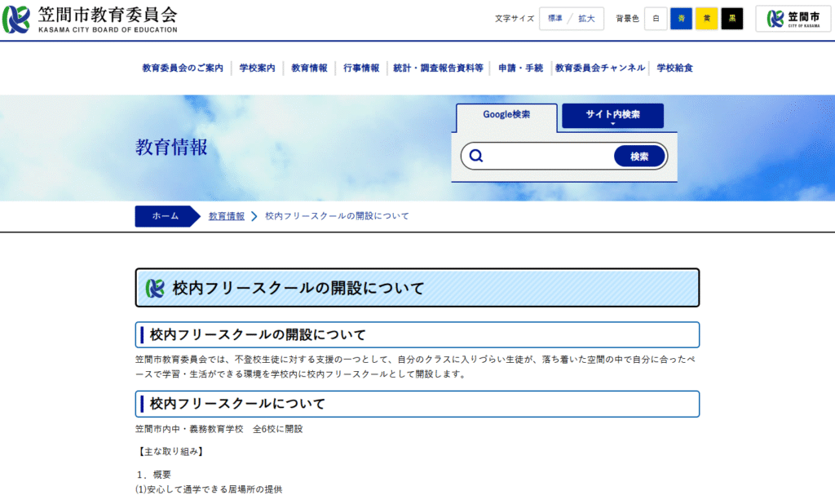Switch to the Google検索 tab
835x504 pixels.
[506, 115]
